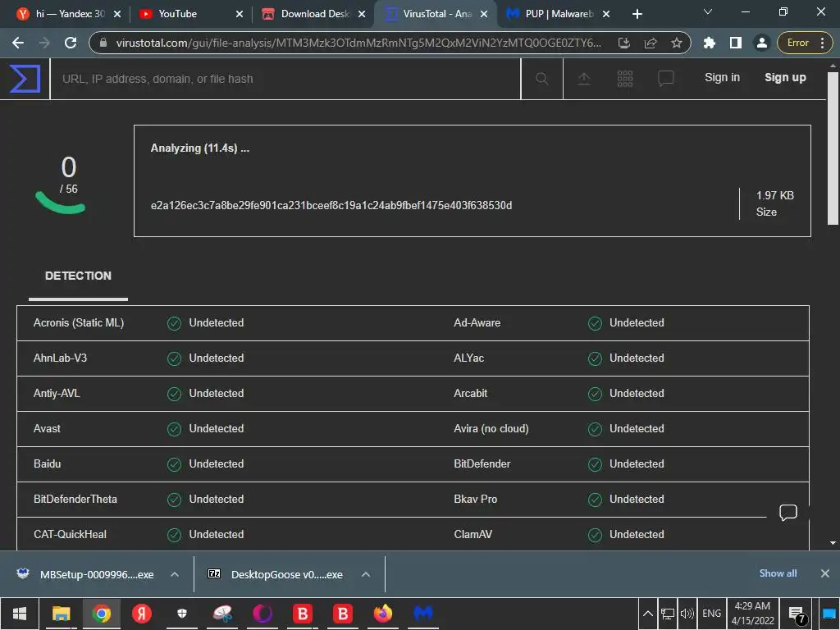Switch to the Download Desk tab
840x630 pixels.
pos(315,14)
